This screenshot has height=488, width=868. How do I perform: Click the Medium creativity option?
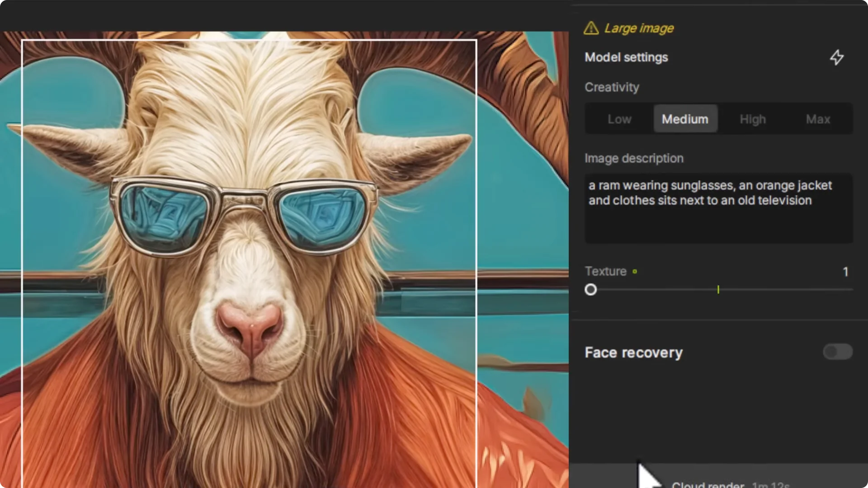(x=685, y=119)
